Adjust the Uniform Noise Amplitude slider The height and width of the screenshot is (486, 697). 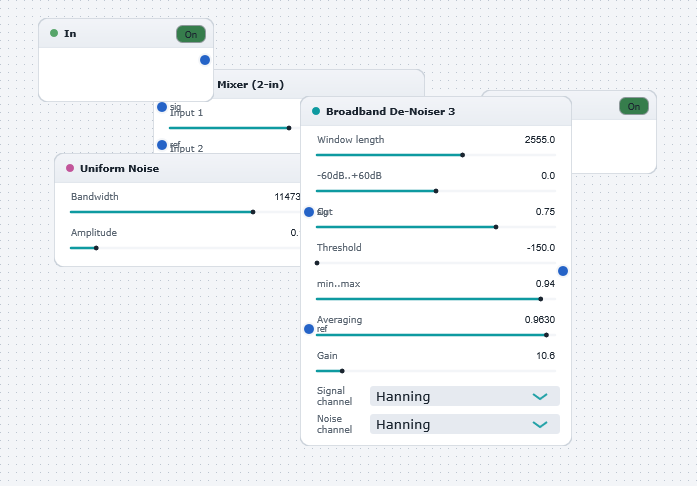pyautogui.click(x=185, y=248)
